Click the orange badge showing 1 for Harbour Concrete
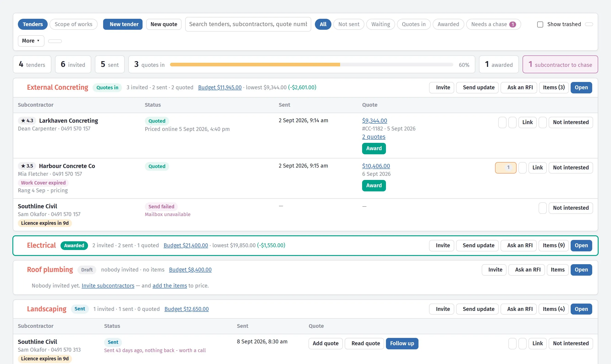611x364 pixels. point(505,168)
